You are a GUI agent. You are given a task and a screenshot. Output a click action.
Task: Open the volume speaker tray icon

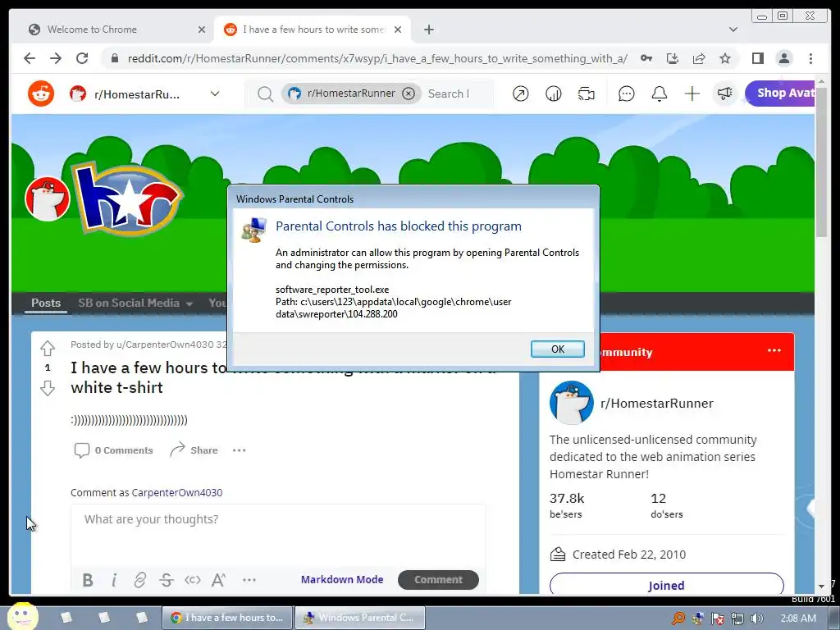coord(756,619)
